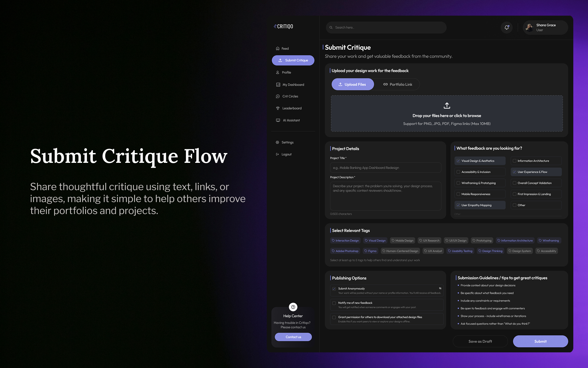Screen dimensions: 588x368
Task: Enable Notify me of new feedback
Action: pos(334,303)
